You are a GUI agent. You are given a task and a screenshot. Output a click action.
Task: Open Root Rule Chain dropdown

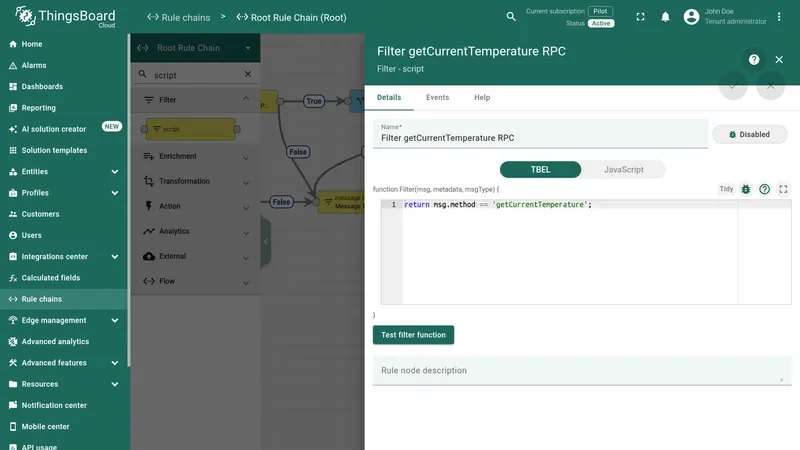195,48
